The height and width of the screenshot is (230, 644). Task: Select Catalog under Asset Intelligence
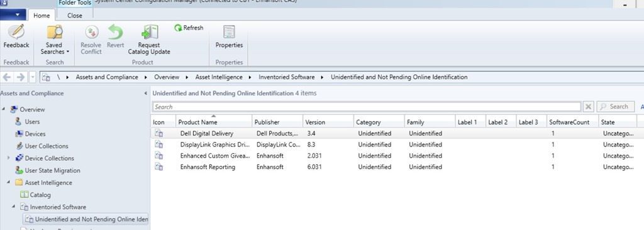[40, 195]
